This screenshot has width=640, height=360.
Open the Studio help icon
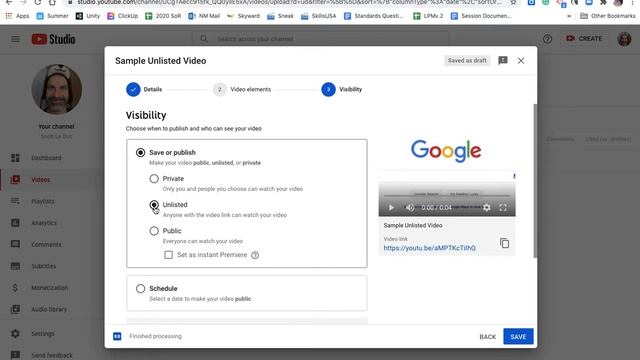547,39
